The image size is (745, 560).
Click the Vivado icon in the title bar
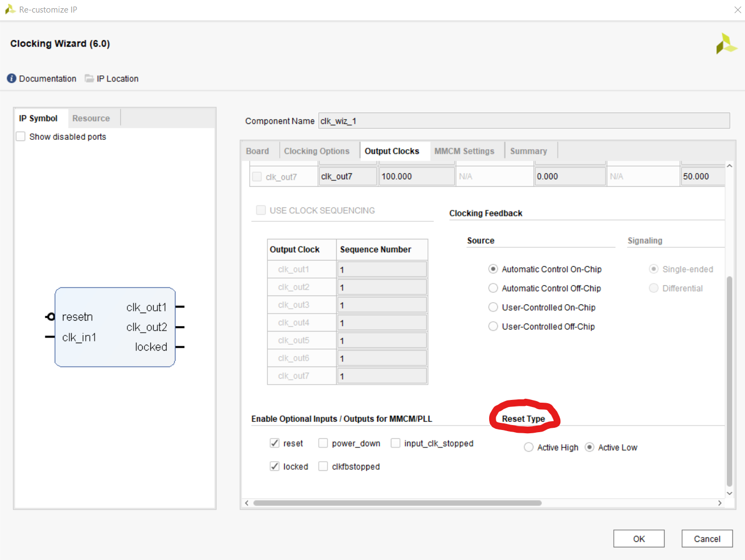(9, 9)
